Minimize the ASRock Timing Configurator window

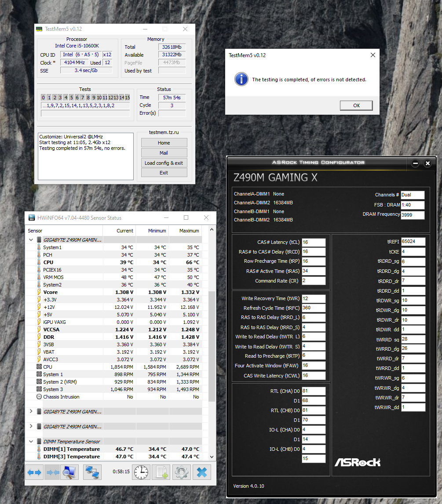tap(415, 163)
